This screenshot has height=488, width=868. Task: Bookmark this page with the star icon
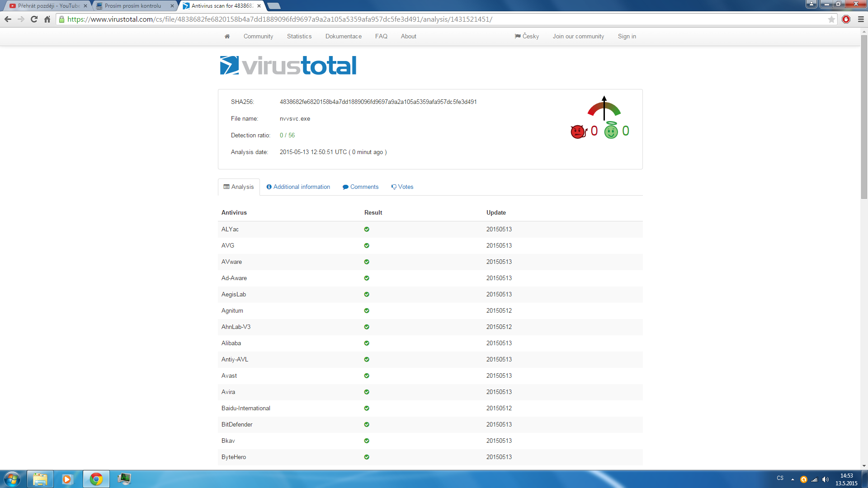coord(831,19)
